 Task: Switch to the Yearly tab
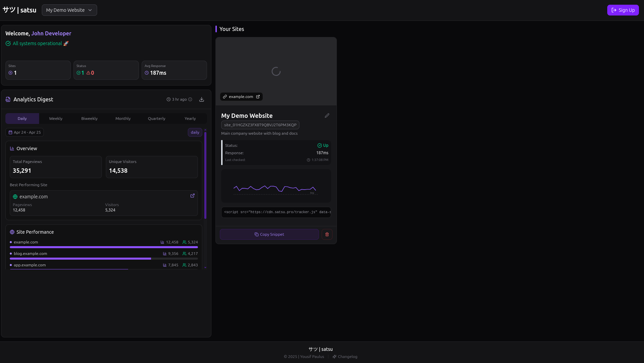click(190, 119)
